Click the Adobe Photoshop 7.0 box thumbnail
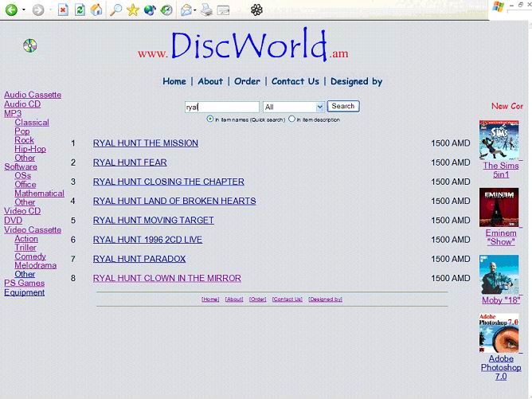The image size is (532, 399). pyautogui.click(x=499, y=333)
